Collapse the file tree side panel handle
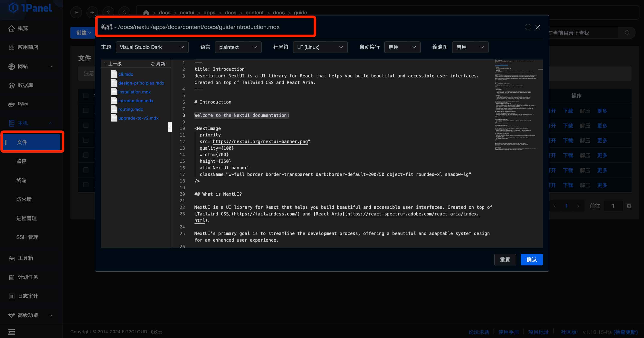 coord(170,127)
